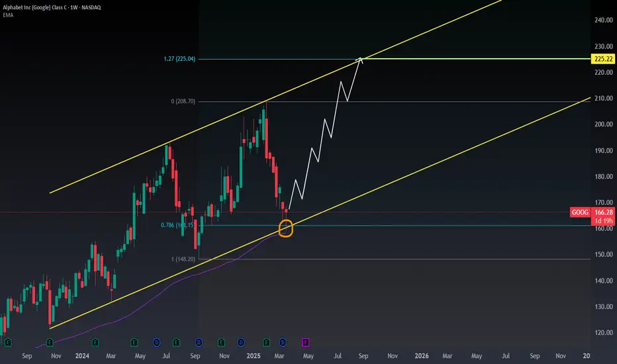
Task: Open earnings E marker between 2025 and Mar
Action: click(266, 342)
